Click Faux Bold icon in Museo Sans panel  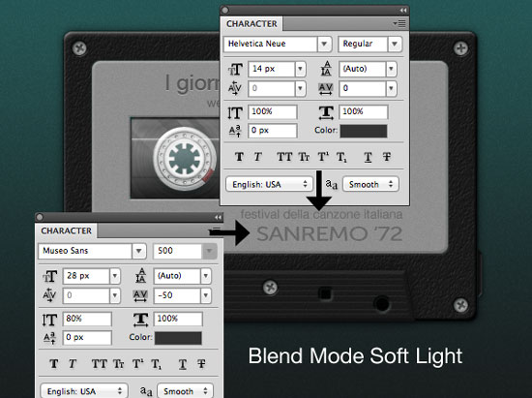point(54,364)
